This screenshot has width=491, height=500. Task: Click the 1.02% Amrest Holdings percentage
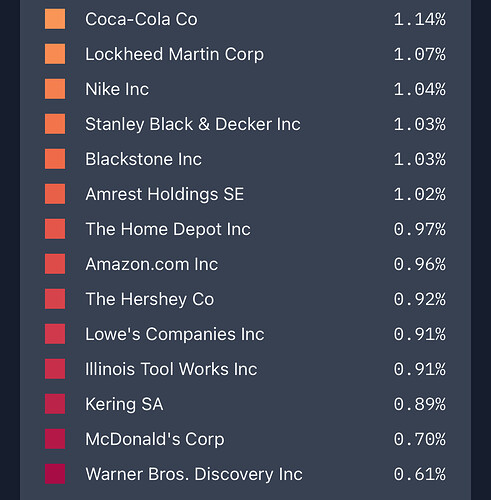420,194
